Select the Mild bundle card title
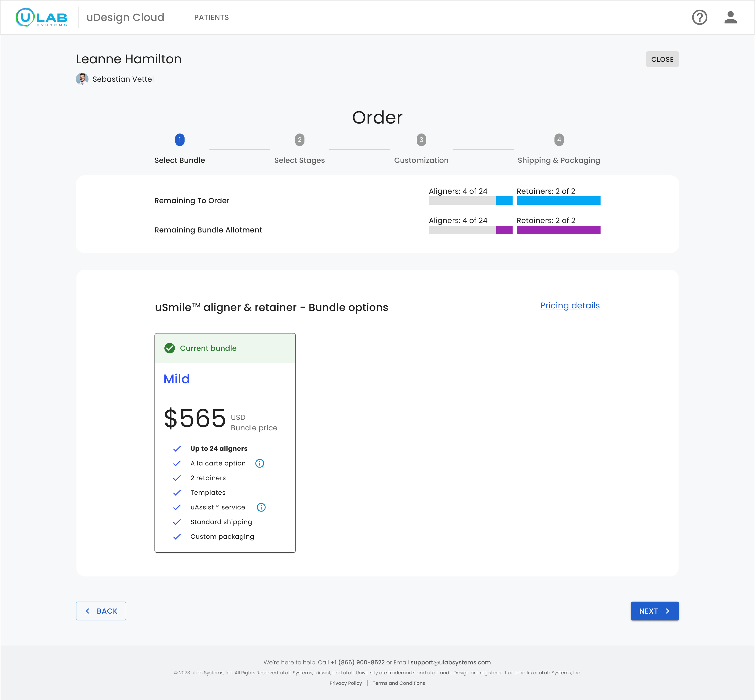 coord(176,379)
